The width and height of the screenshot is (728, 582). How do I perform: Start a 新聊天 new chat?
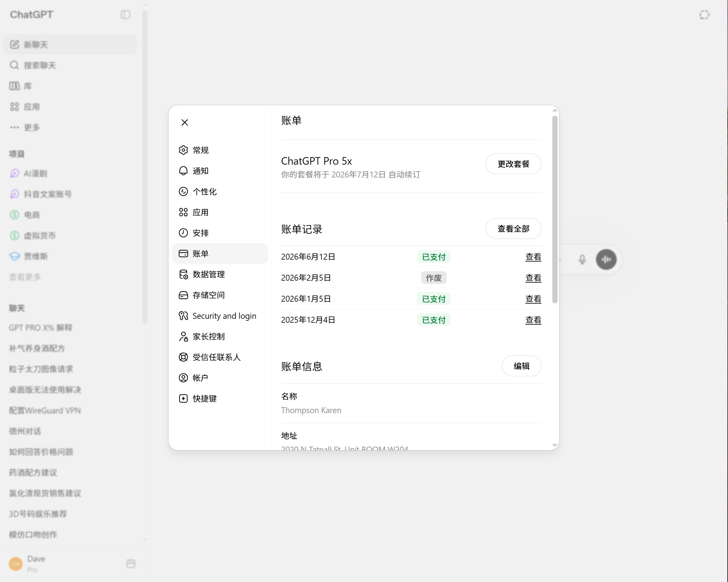pos(70,45)
